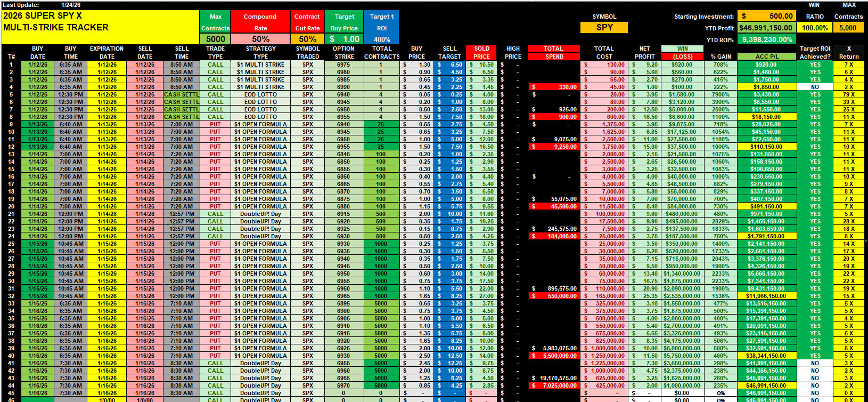Click the orange SPY symbol cell
Screen dimensions: 868x402
coord(604,27)
